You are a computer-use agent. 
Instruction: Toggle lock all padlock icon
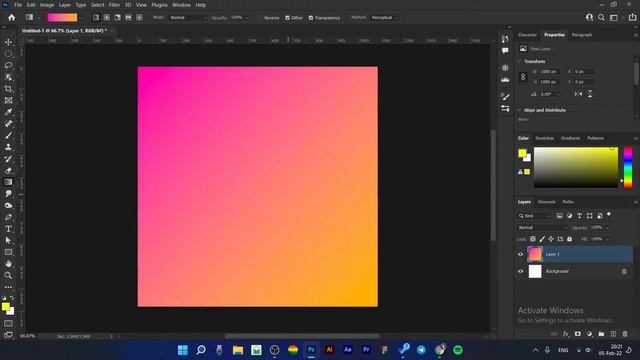pyautogui.click(x=569, y=239)
